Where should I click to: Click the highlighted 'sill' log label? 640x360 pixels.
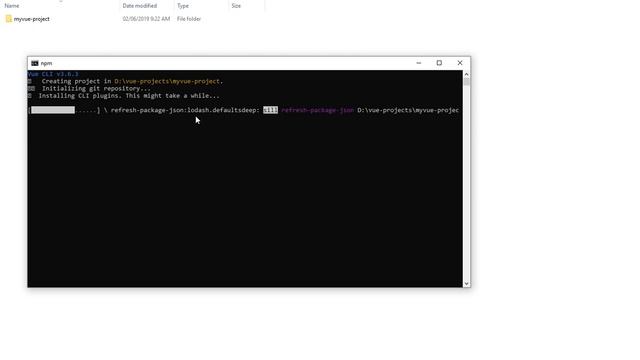coord(270,110)
